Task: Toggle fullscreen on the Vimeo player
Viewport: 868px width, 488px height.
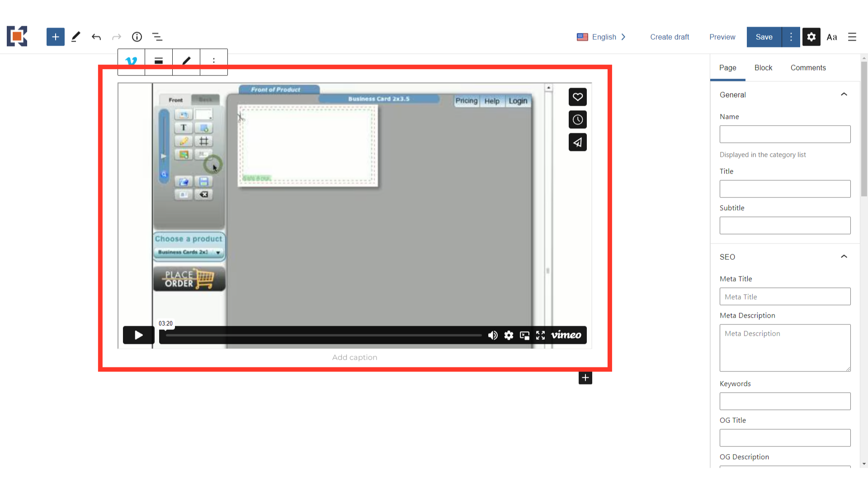Action: [x=540, y=335]
